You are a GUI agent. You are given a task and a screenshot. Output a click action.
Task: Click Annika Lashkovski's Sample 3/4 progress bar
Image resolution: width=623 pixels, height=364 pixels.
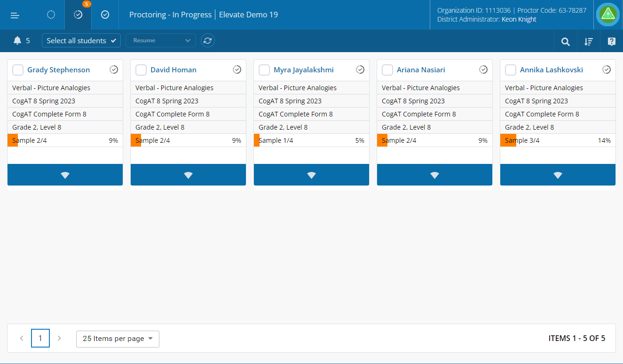click(558, 140)
